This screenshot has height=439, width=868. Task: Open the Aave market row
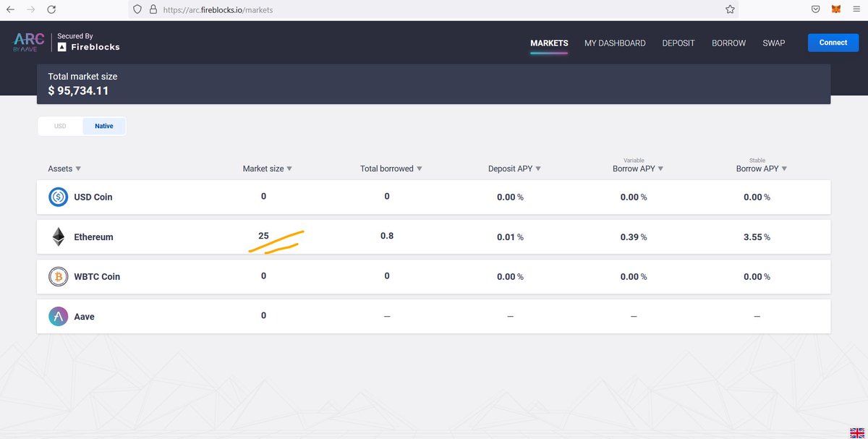tap(434, 316)
